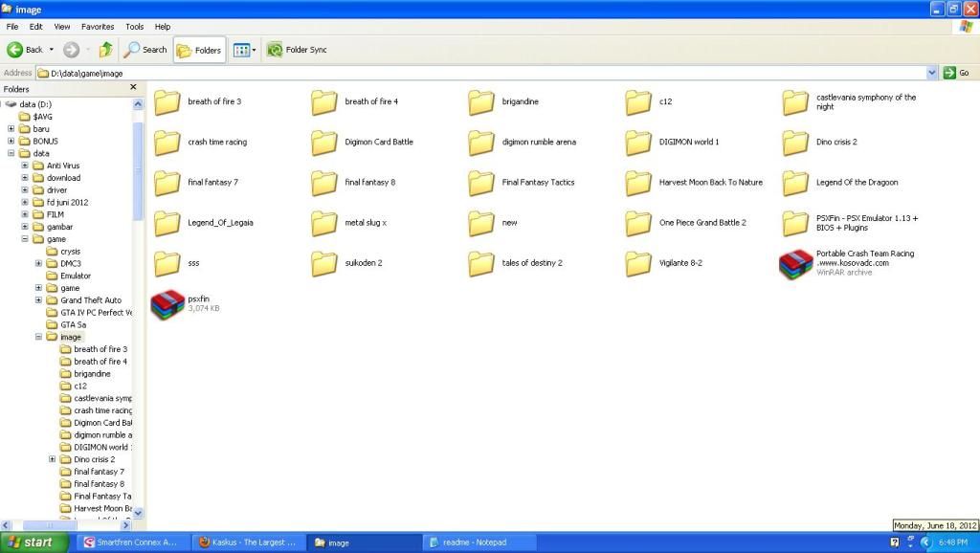Image resolution: width=980 pixels, height=553 pixels.
Task: Open the address bar dropdown
Action: coord(932,73)
